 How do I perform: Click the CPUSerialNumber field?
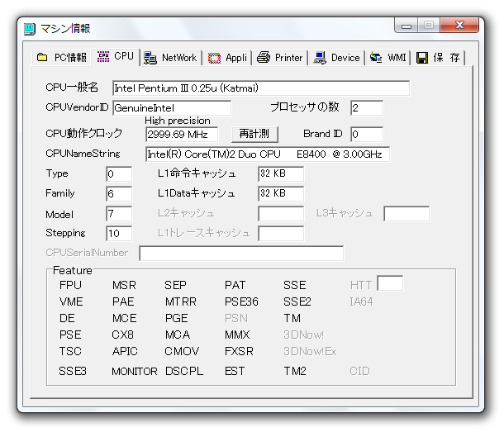tap(241, 254)
